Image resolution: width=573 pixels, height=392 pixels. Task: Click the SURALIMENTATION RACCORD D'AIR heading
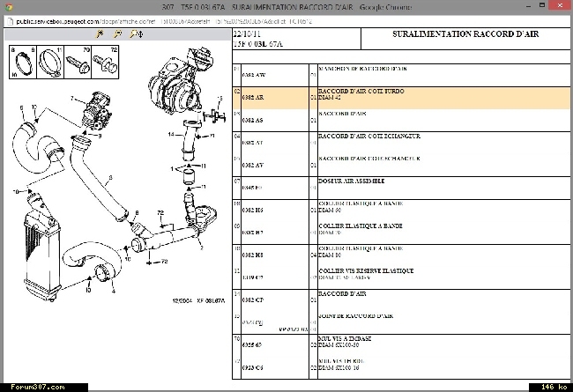tap(465, 34)
